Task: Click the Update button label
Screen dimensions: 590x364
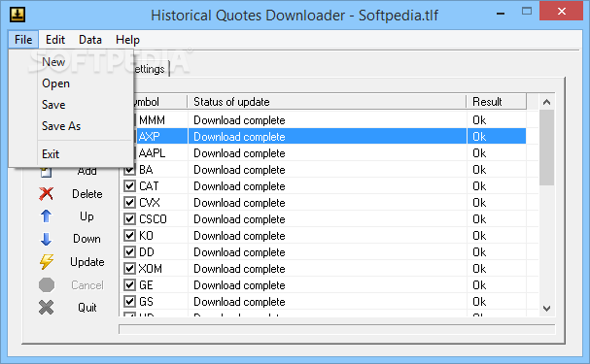Action: coord(87,262)
